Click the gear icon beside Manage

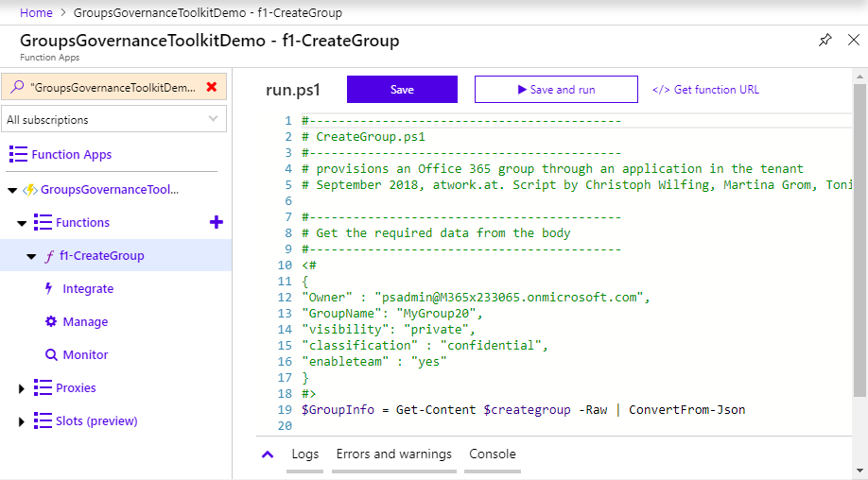pyautogui.click(x=51, y=321)
